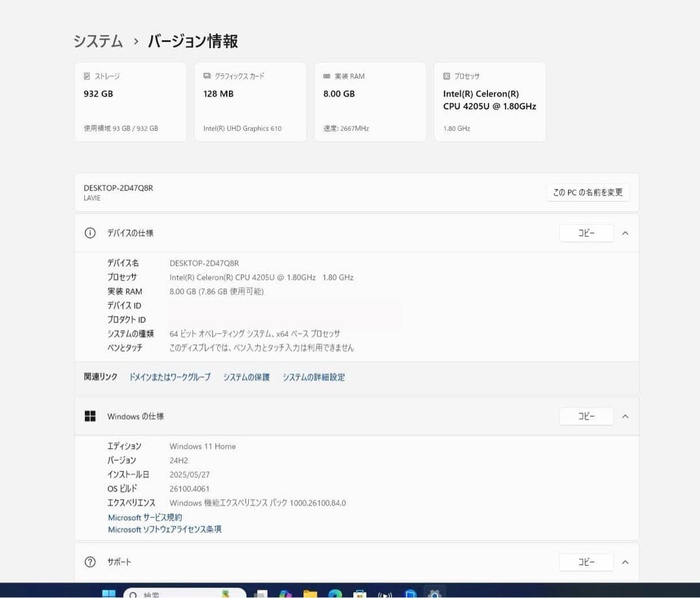Click the バージョン情報 breadcrumb label
700x598 pixels.
point(191,41)
